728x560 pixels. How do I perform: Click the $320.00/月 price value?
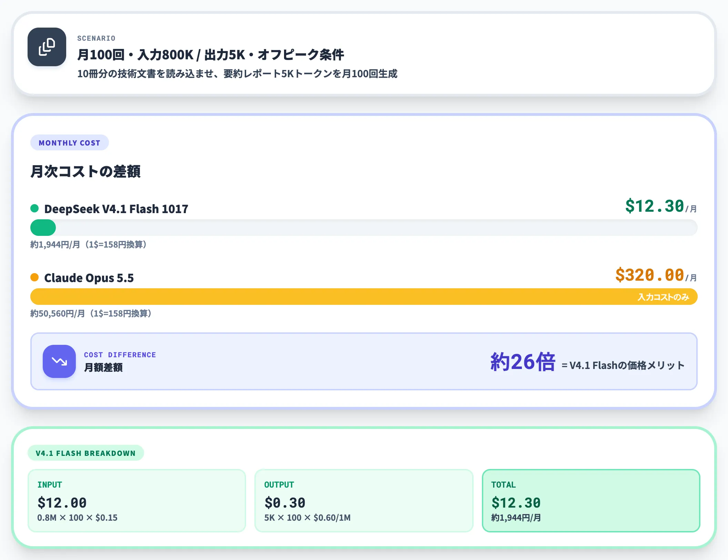coord(656,275)
